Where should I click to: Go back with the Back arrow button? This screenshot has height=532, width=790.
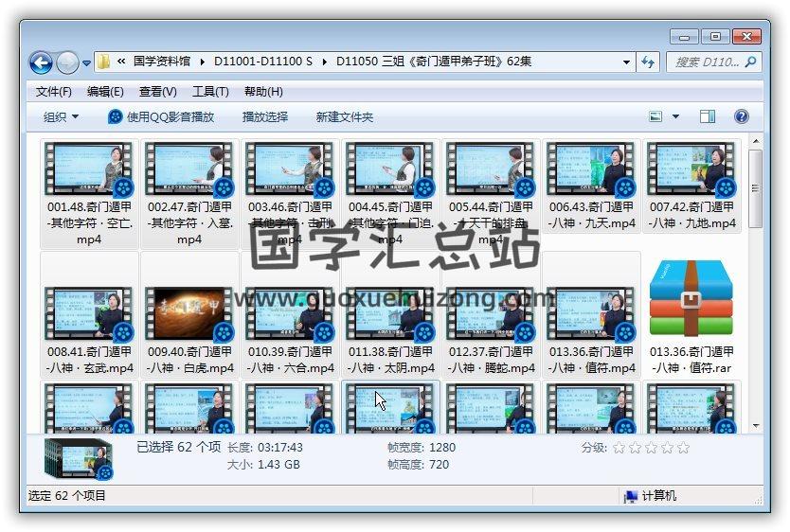pyautogui.click(x=42, y=62)
